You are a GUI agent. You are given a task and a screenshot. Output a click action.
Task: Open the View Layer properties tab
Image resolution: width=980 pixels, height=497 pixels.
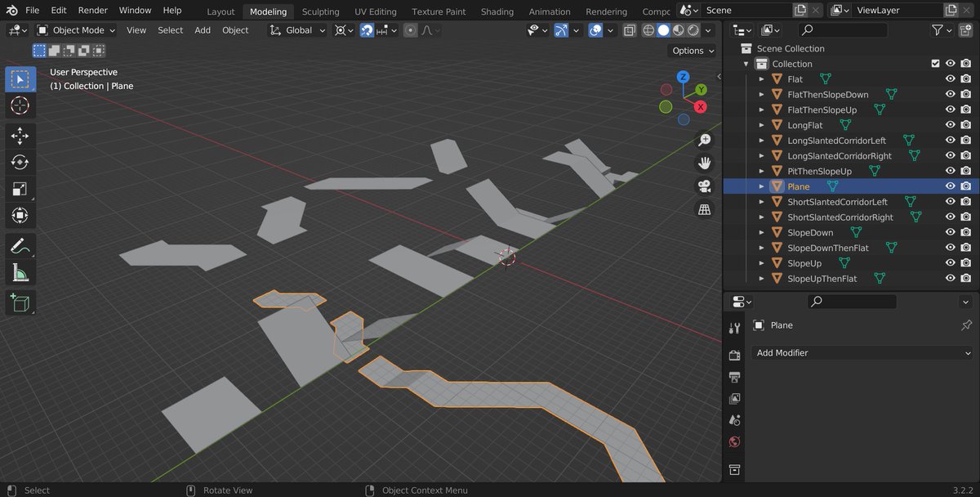point(734,399)
